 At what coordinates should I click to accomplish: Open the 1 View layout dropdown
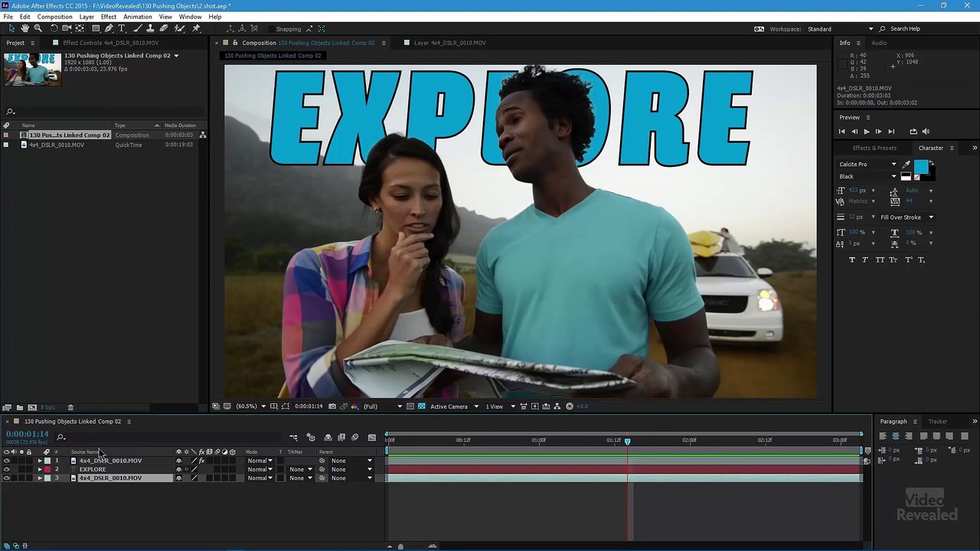pos(500,406)
